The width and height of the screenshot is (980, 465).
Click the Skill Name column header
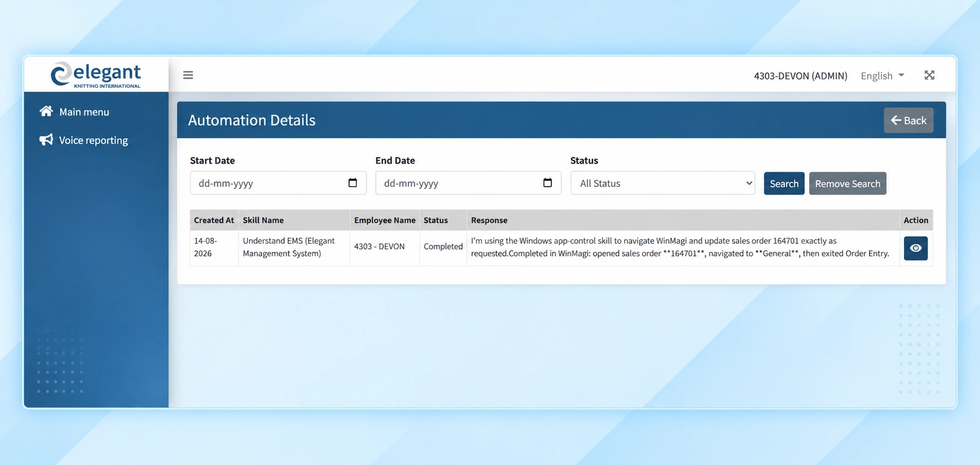294,220
